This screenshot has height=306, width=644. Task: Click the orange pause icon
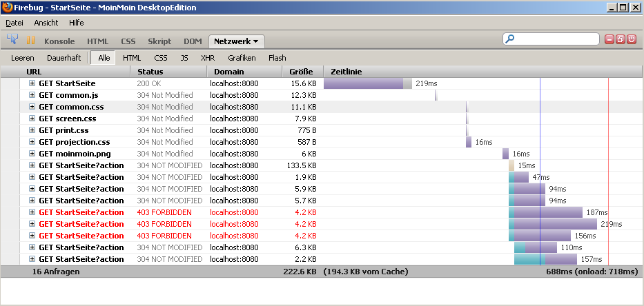(30, 40)
